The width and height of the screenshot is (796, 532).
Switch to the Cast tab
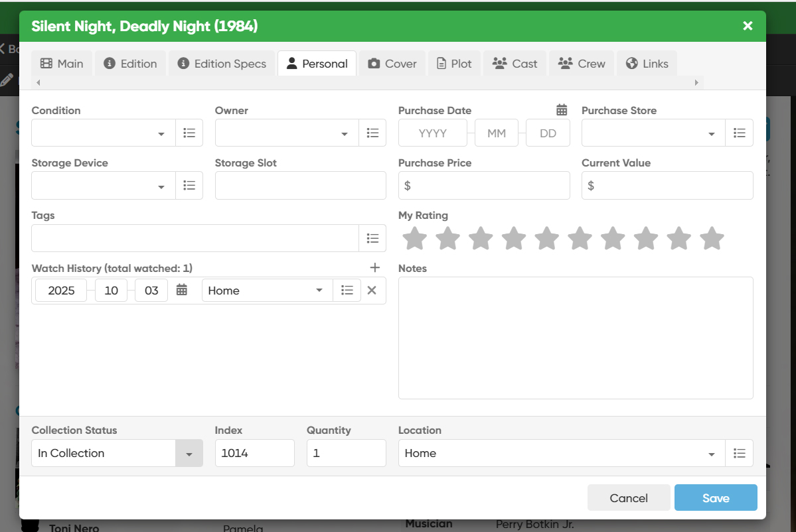point(515,64)
